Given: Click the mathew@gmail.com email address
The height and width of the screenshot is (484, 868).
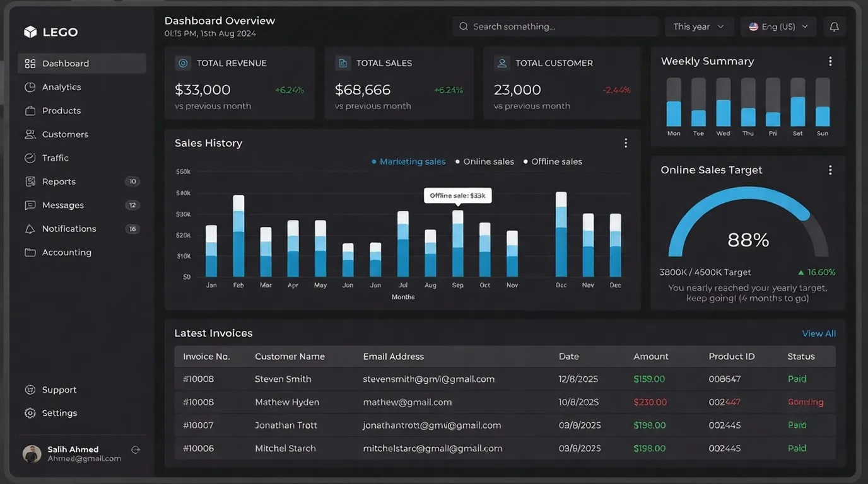Looking at the screenshot, I should (x=408, y=402).
